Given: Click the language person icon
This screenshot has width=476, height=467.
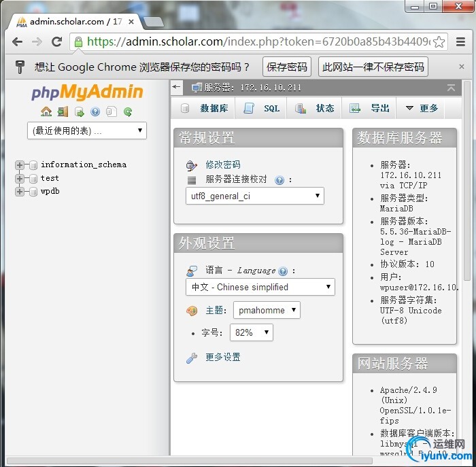Looking at the screenshot, I should pyautogui.click(x=192, y=271).
